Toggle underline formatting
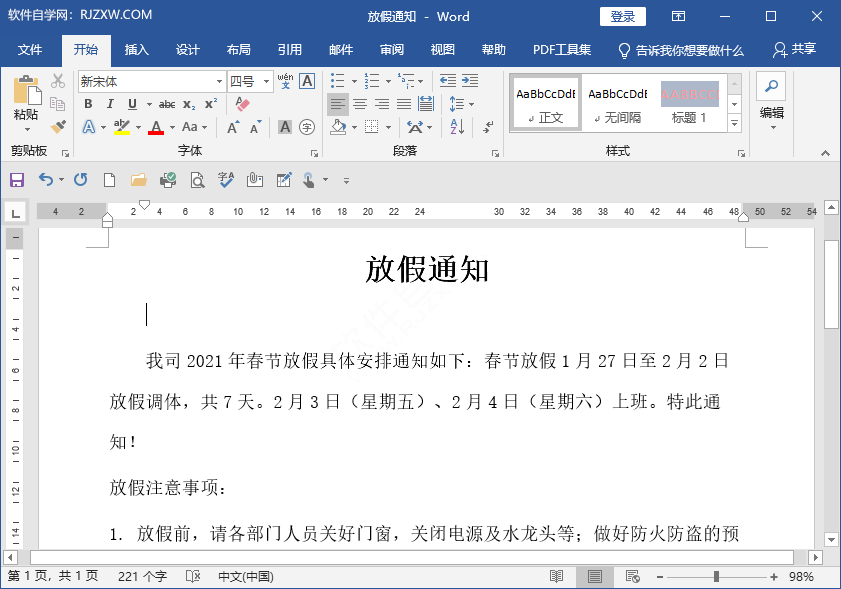Screen dimensions: 841x589 132,104
